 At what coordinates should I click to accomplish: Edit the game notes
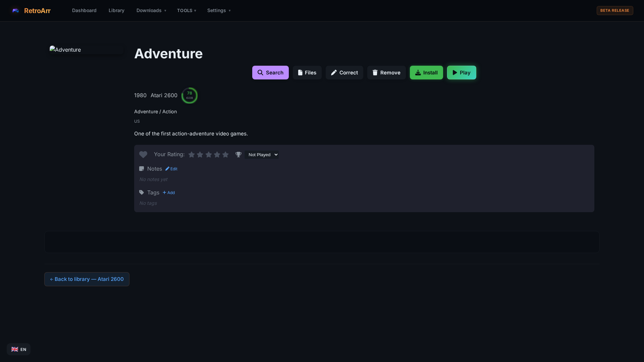pyautogui.click(x=171, y=169)
